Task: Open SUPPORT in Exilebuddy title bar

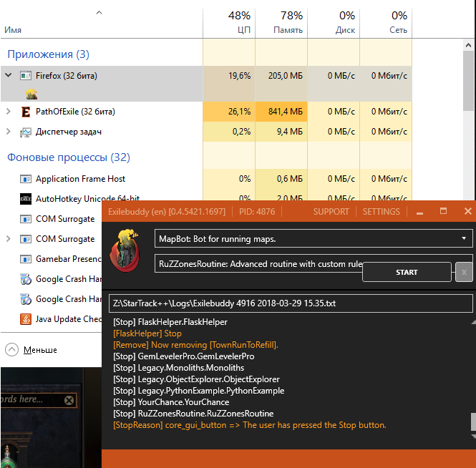Action: pyautogui.click(x=331, y=212)
